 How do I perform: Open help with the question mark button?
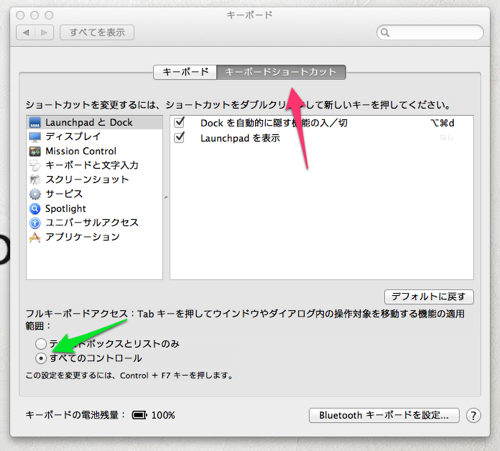pos(473,416)
